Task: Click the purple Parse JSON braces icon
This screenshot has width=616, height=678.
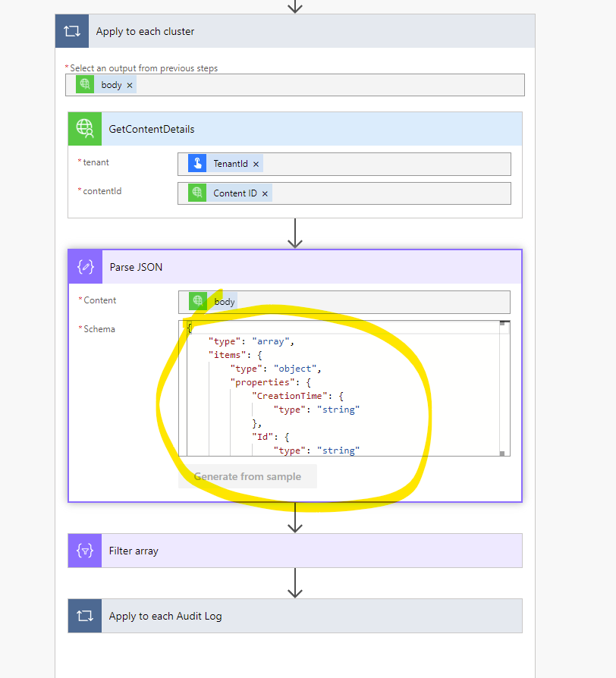Action: 84,266
